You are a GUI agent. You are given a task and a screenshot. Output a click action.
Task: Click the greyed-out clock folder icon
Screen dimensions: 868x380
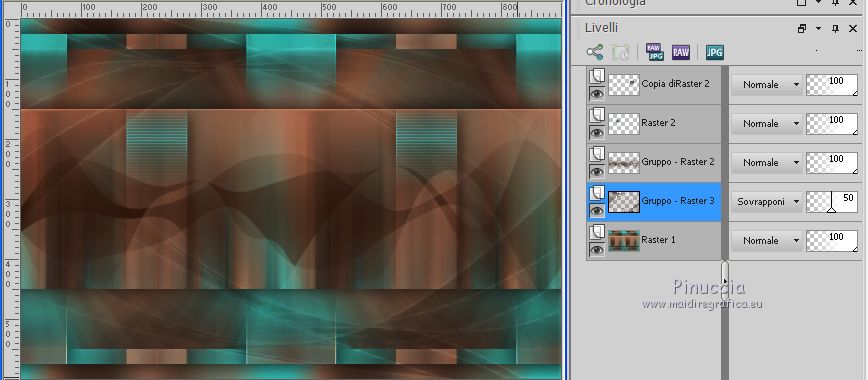[x=621, y=53]
